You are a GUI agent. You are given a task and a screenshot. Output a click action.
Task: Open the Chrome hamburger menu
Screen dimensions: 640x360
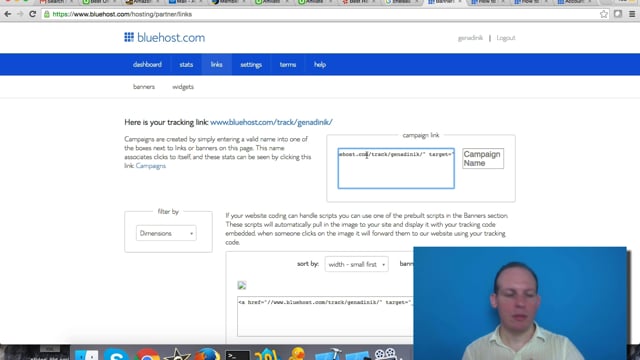coord(632,14)
